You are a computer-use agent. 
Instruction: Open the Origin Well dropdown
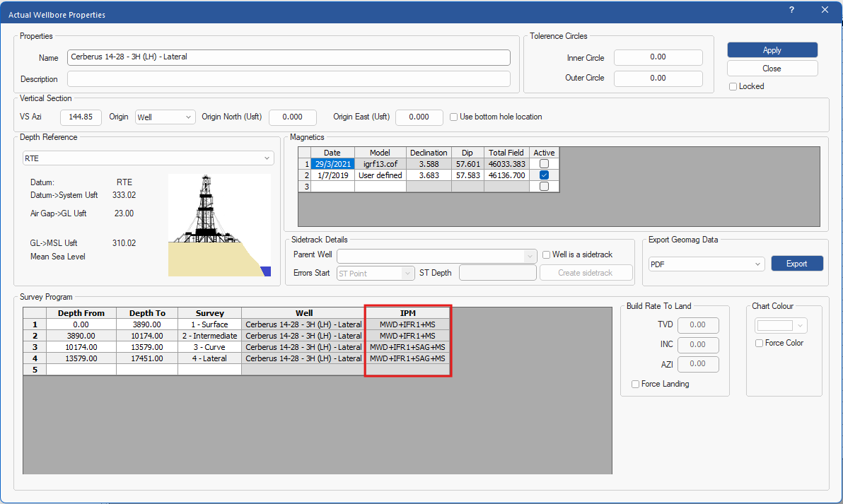pyautogui.click(x=165, y=117)
